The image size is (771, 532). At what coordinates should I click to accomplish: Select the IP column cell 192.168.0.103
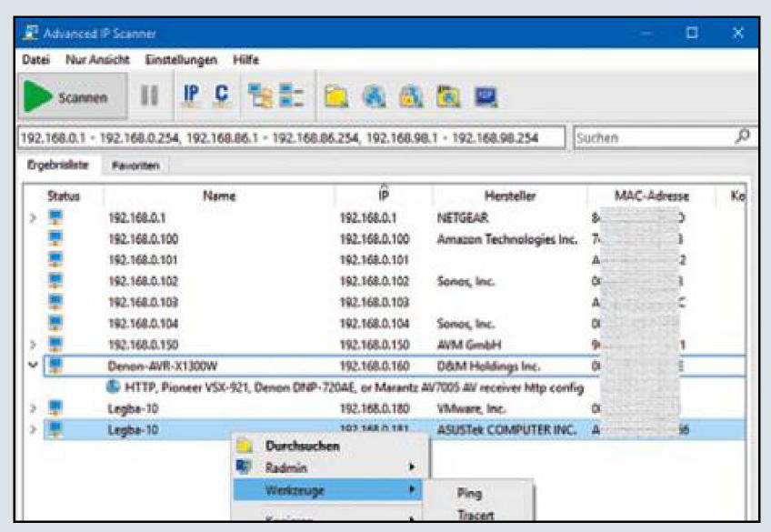(x=375, y=303)
